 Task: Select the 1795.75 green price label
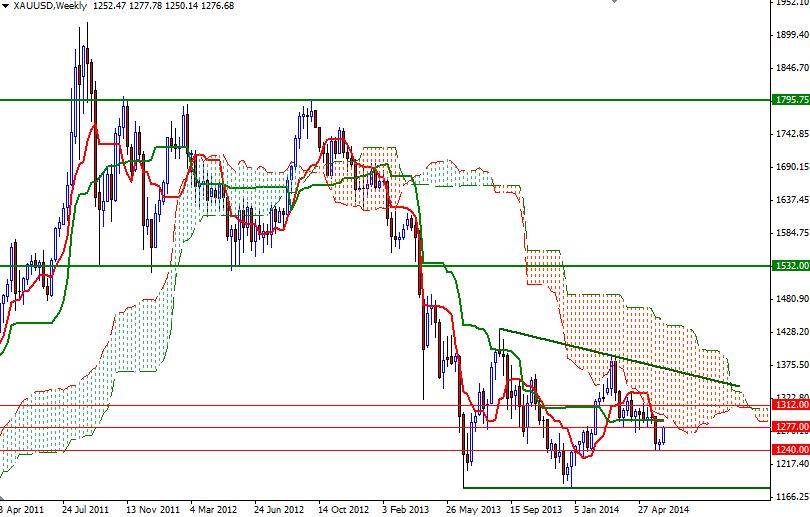click(x=790, y=100)
